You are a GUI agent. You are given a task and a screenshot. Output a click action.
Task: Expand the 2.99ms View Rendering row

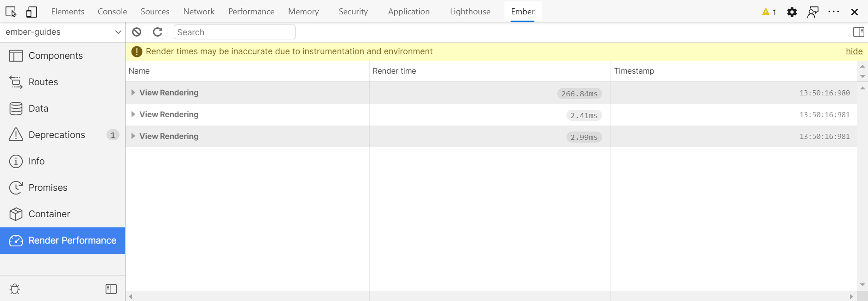pos(133,136)
